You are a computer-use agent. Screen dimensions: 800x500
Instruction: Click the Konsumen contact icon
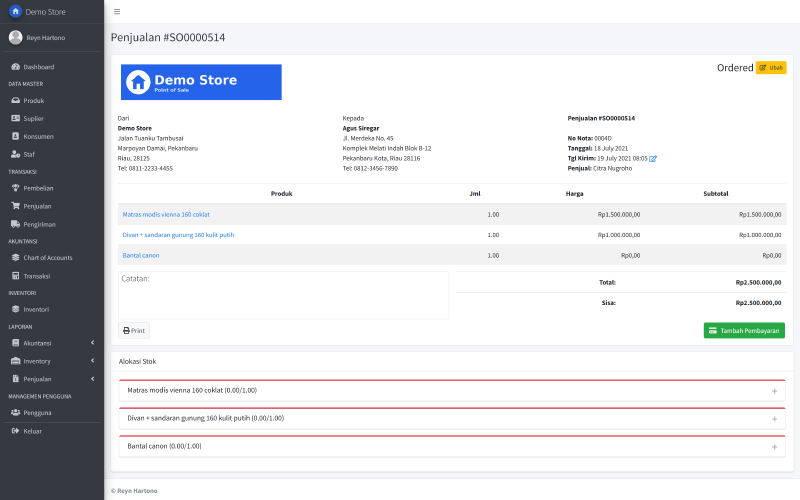15,136
